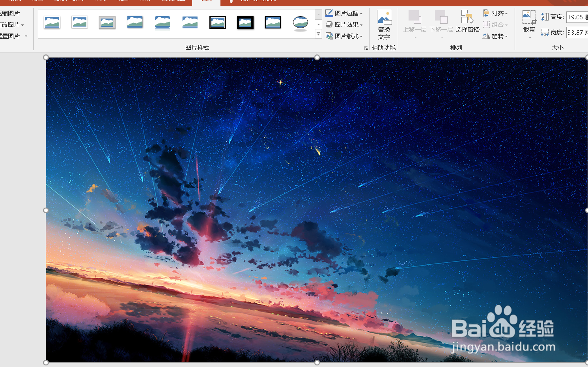The width and height of the screenshot is (588, 367).
Task: Apply the reflected rounded rectangle picture style
Action: click(x=162, y=22)
